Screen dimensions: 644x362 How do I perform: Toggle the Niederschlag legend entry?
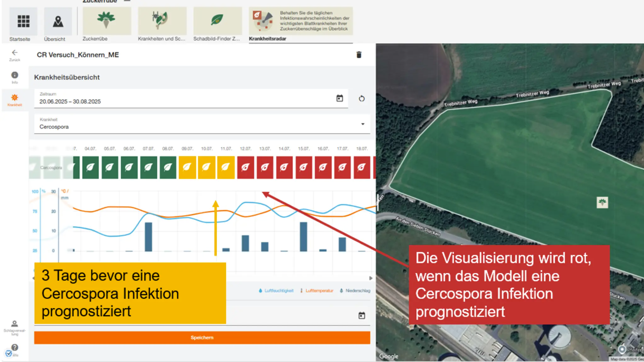click(355, 291)
